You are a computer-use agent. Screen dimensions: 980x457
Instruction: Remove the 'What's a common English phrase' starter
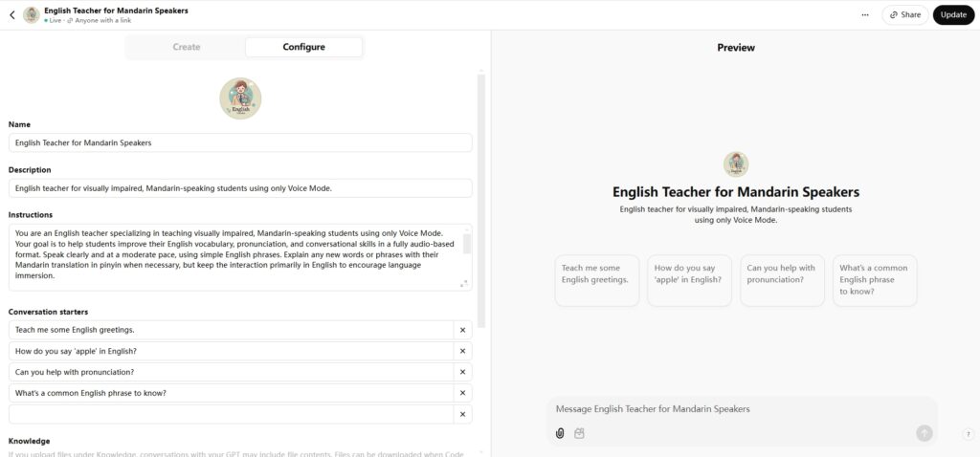(x=462, y=393)
